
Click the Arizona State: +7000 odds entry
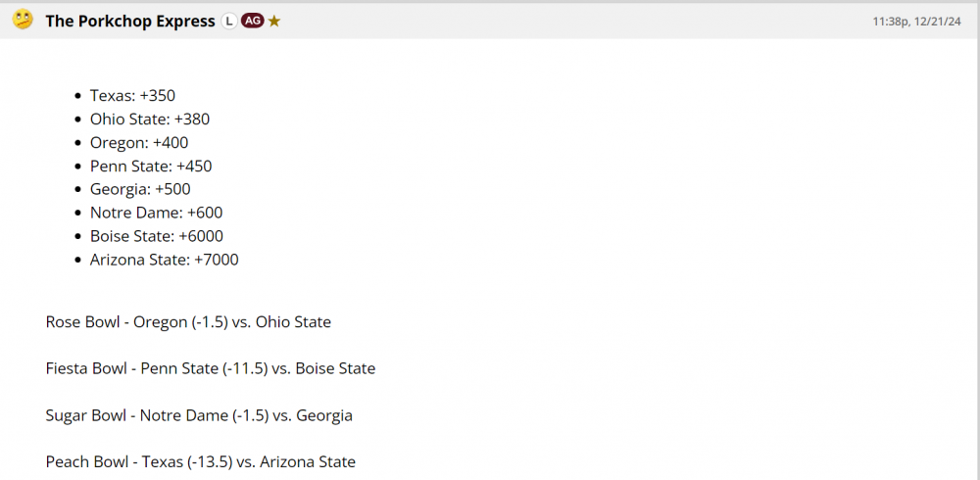164,260
